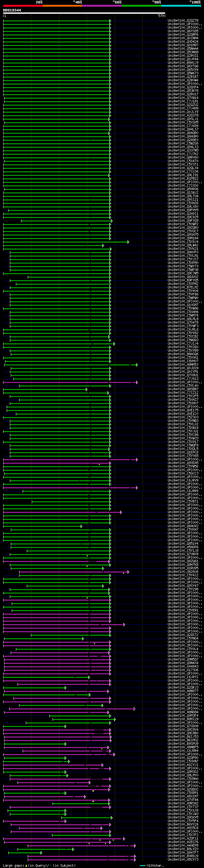
Task: Select the BB919344 query label
Action: (x=12, y=11)
